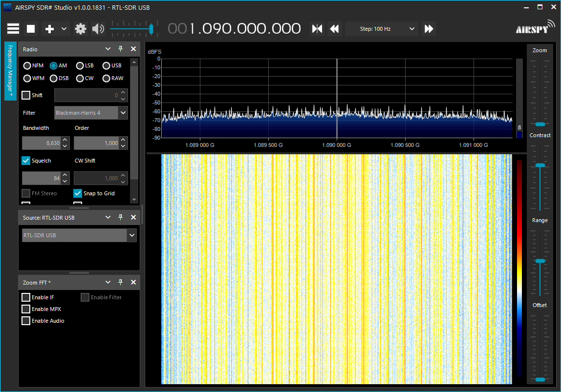Disable the Squelch checkbox

point(26,161)
